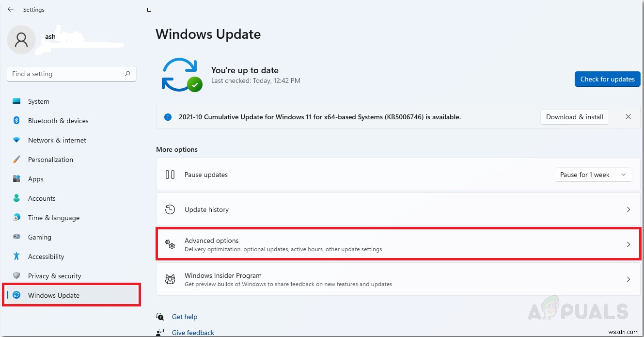Focus the Find a setting search box
This screenshot has height=337, width=644.
pyautogui.click(x=65, y=74)
